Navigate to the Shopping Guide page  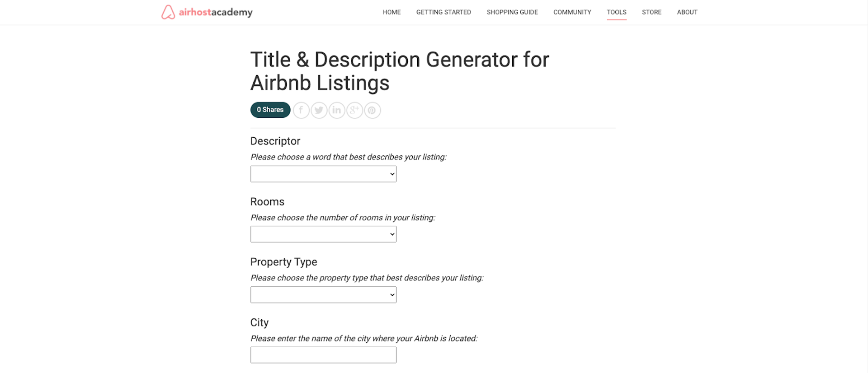point(512,12)
